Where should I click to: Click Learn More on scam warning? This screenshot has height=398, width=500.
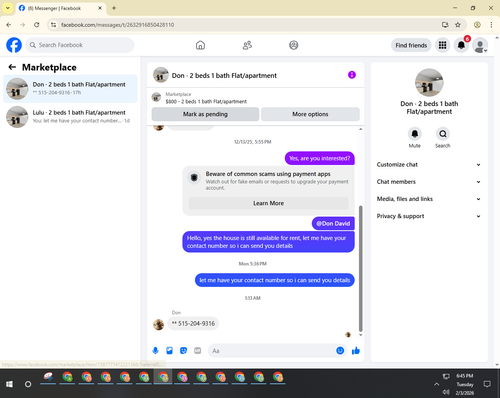(x=268, y=203)
